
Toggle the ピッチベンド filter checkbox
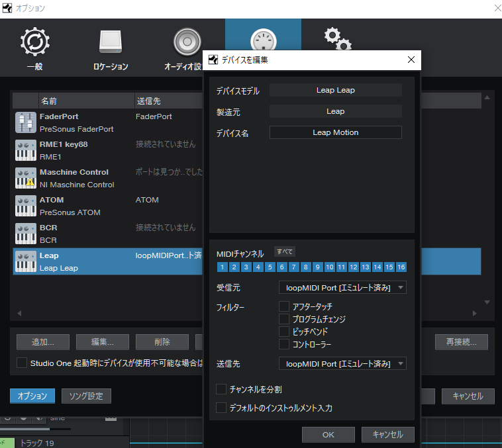point(284,332)
